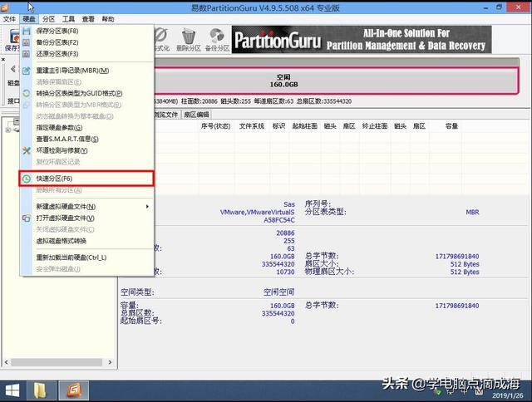
Task: Choose 快速分区(F6) menu entry
Action: click(86, 179)
